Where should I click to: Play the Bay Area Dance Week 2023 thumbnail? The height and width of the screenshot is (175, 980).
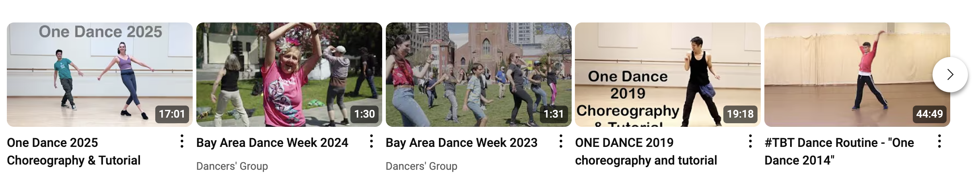(x=479, y=75)
